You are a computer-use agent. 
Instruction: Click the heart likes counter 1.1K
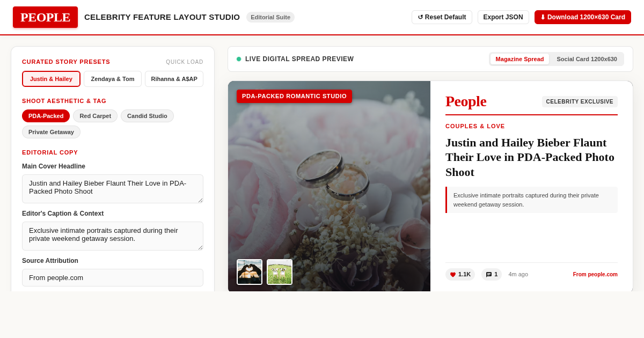(x=460, y=274)
